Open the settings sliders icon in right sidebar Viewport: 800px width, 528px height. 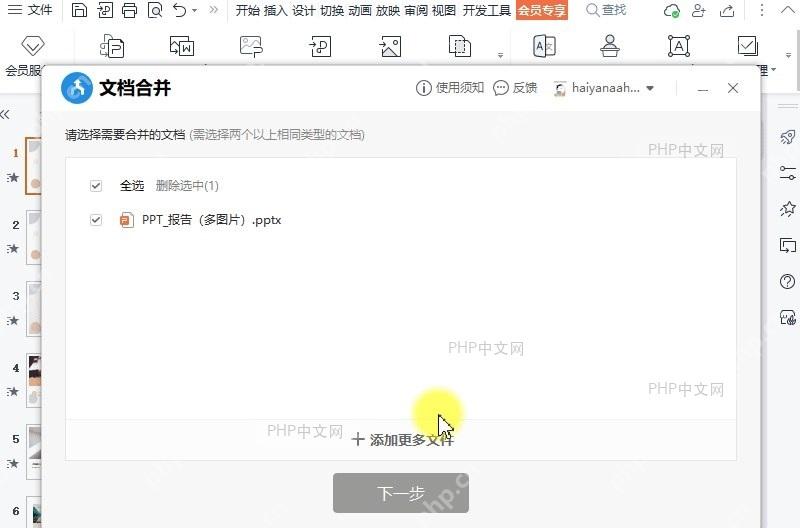[788, 173]
